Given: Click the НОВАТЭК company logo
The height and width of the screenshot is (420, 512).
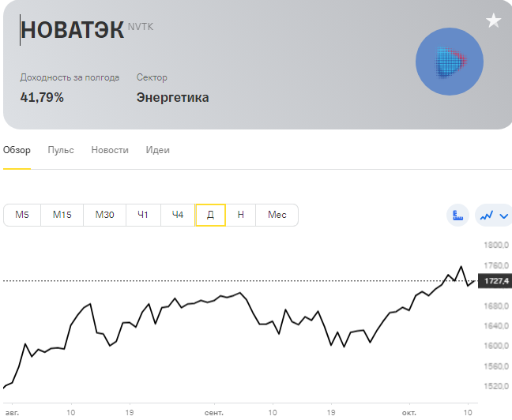Looking at the screenshot, I should point(450,62).
